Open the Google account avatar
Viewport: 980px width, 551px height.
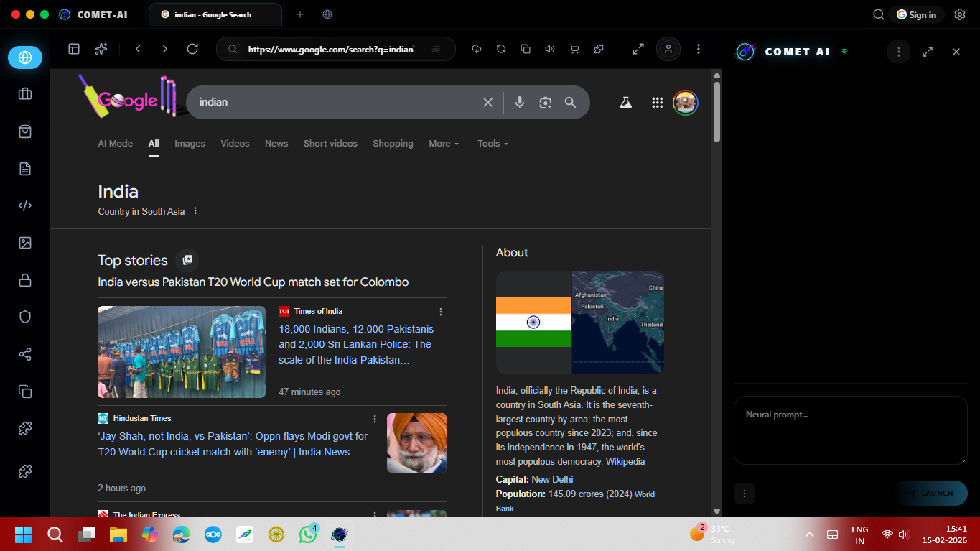[686, 103]
